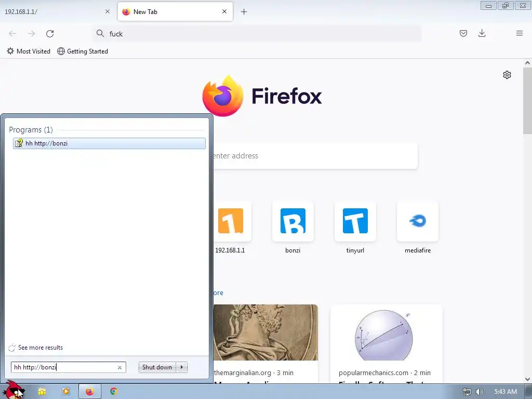The image size is (532, 399).
Task: Open the Downloads arrow icon
Action: pos(482,33)
